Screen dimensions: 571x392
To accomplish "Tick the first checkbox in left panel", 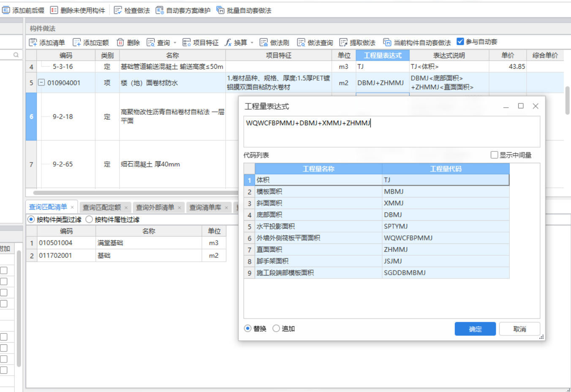I will coord(4,270).
